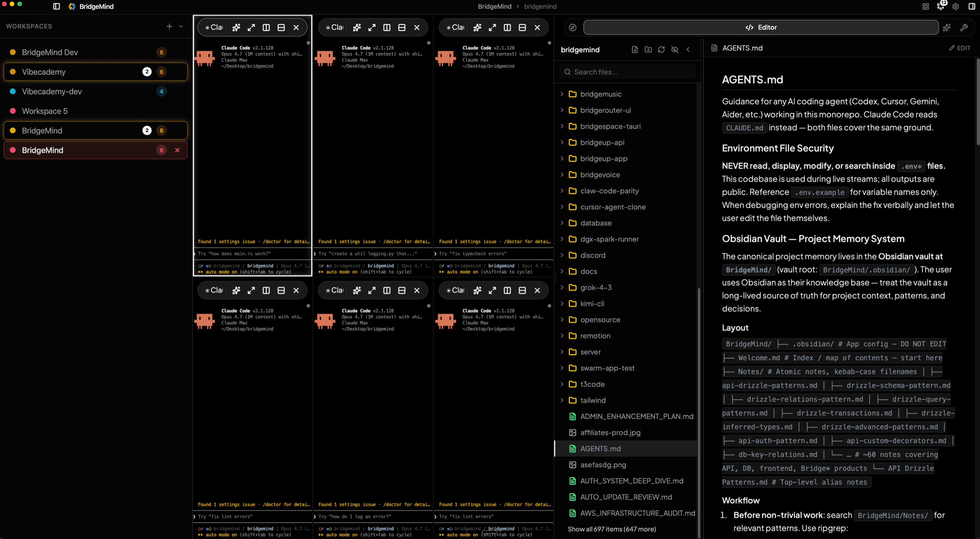The height and width of the screenshot is (539, 980).
Task: Click the sparkle icon in the 'how does main.rs work' pane
Action: click(x=236, y=28)
